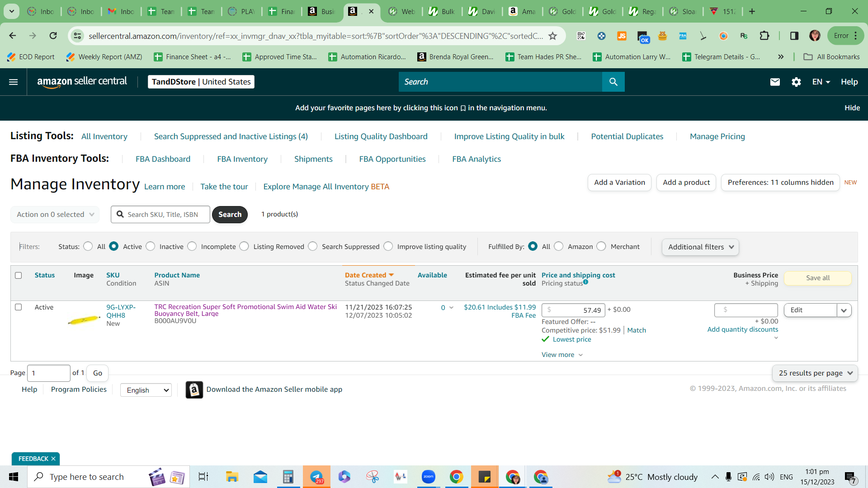Click the Amazon Seller Central logo

click(x=82, y=82)
